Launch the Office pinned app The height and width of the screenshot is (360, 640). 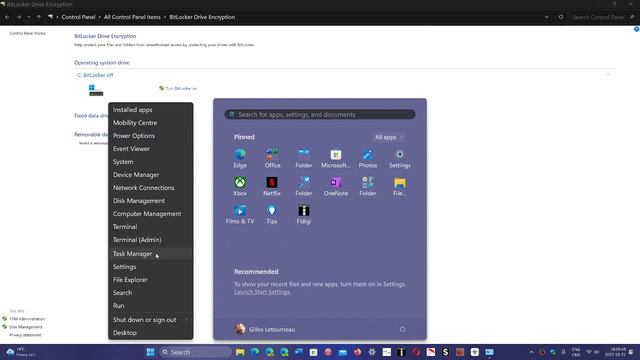click(272, 158)
